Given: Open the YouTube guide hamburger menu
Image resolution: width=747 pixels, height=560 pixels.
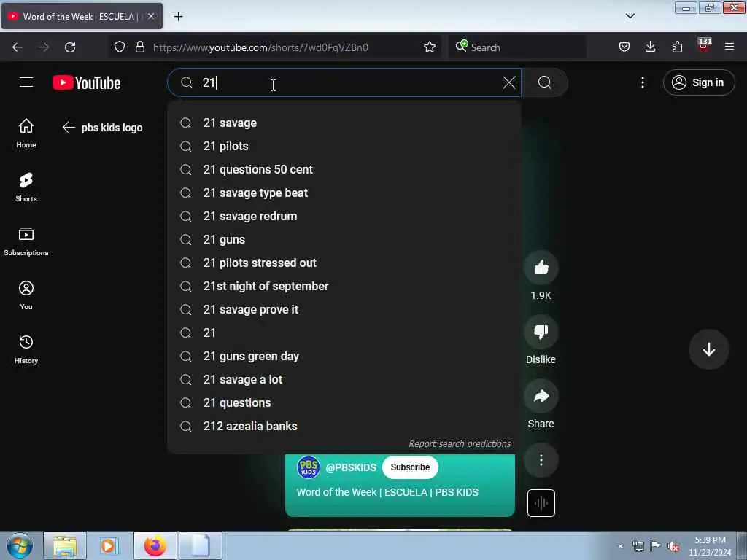Looking at the screenshot, I should click(x=26, y=82).
